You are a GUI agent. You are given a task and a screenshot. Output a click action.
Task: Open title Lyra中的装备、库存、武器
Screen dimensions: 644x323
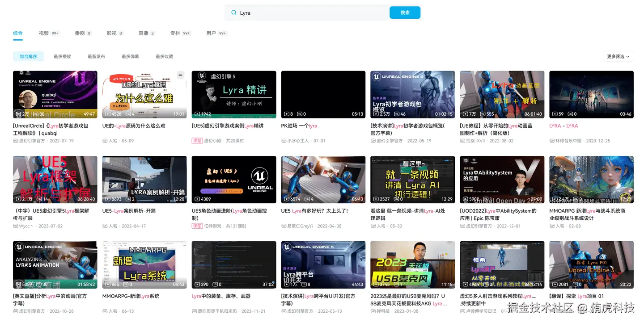pyautogui.click(x=221, y=296)
